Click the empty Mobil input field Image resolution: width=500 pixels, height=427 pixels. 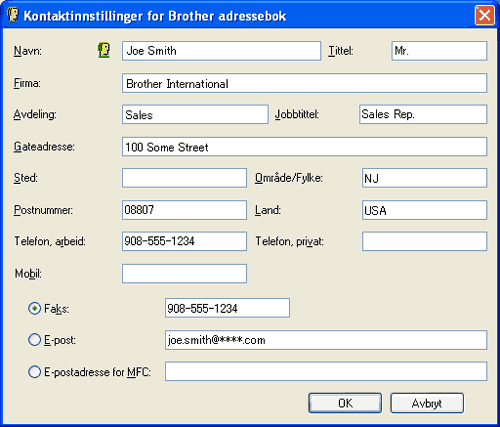pos(184,274)
